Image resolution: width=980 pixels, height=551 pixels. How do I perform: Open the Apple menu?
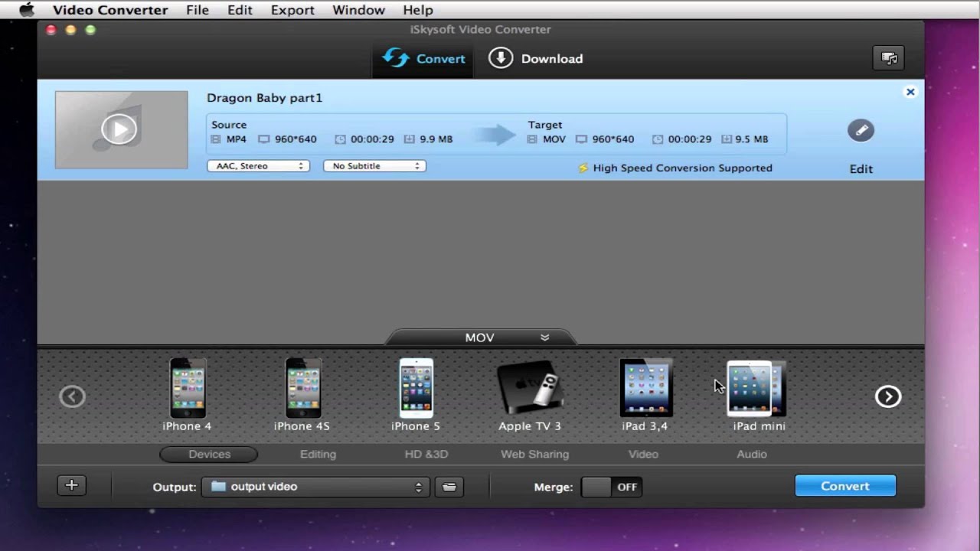tap(27, 10)
